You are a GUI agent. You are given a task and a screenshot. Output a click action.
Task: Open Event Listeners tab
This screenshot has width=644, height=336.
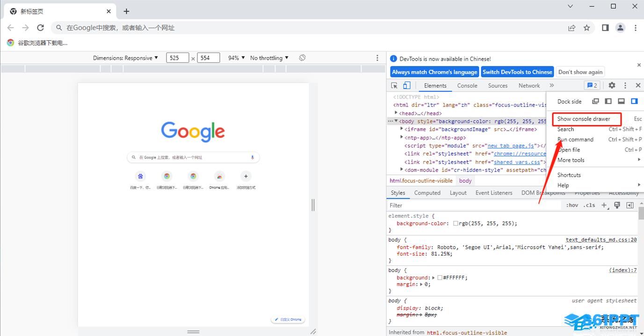[x=494, y=193]
